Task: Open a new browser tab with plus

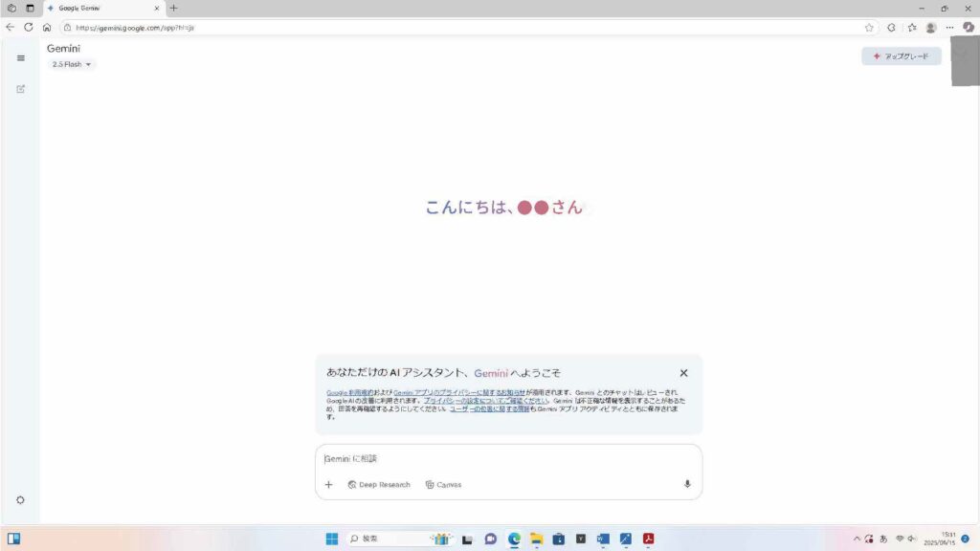Action: [x=174, y=8]
